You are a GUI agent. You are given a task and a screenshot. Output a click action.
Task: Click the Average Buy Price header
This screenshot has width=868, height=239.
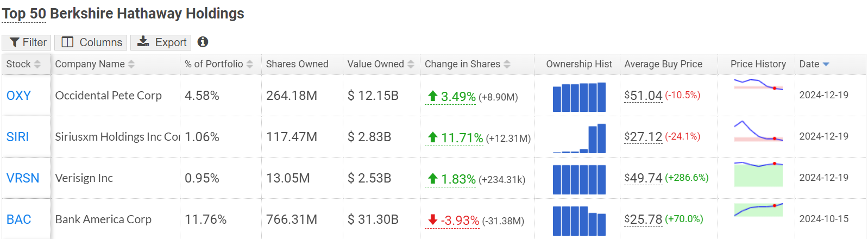[663, 64]
